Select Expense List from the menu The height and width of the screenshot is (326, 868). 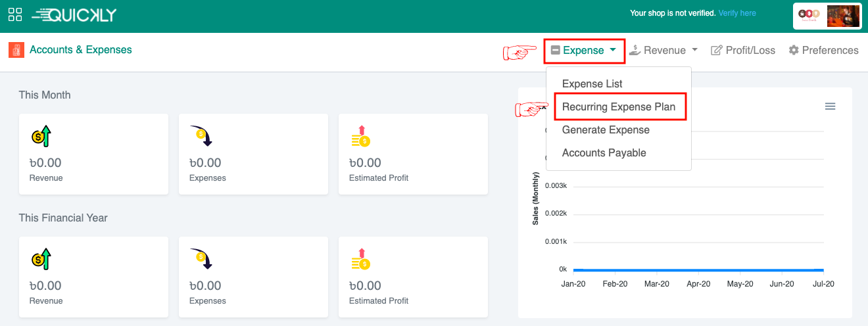[x=592, y=84]
